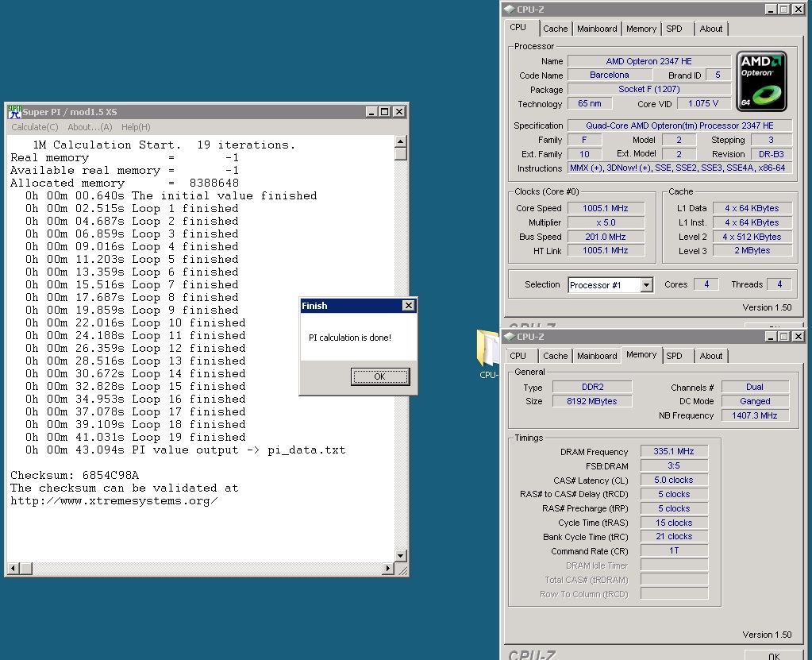Click the Loop 19 finished line
Image resolution: width=812 pixels, height=660 pixels.
[135, 438]
